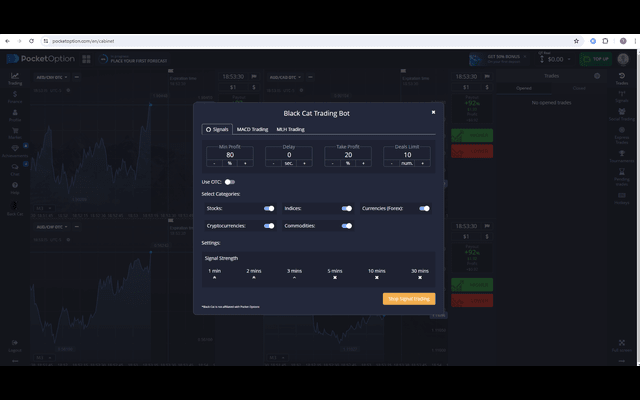This screenshot has width=640, height=400.
Task: Click the green TOP UP button
Action: pos(596,59)
